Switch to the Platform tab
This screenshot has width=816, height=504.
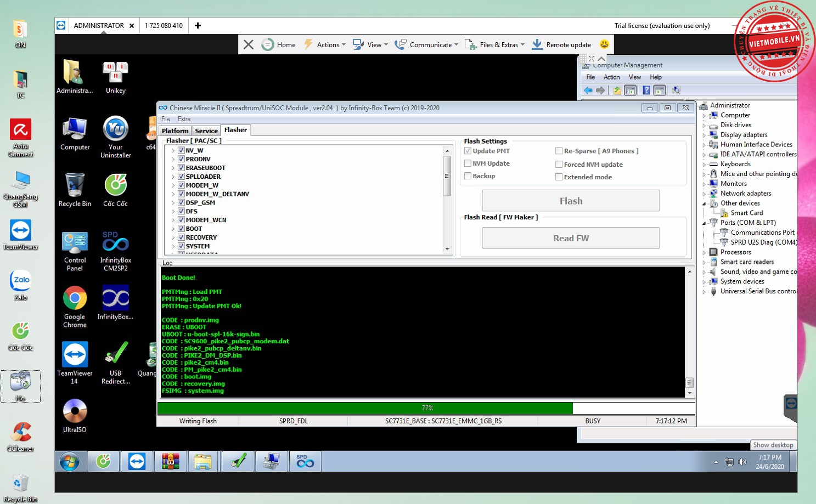[175, 131]
